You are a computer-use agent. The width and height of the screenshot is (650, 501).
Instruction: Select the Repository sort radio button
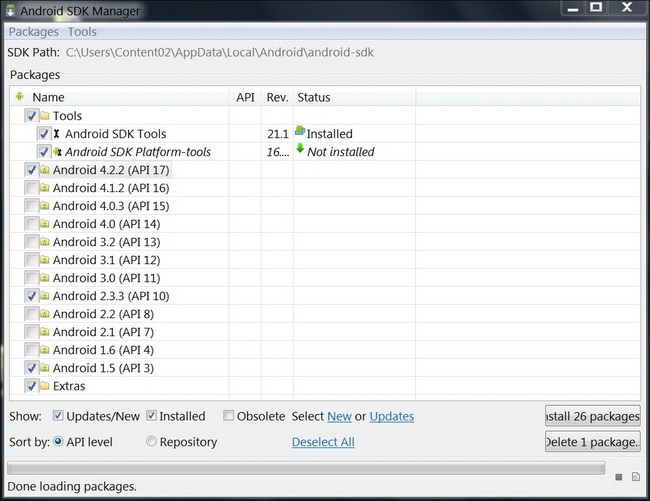[x=151, y=442]
